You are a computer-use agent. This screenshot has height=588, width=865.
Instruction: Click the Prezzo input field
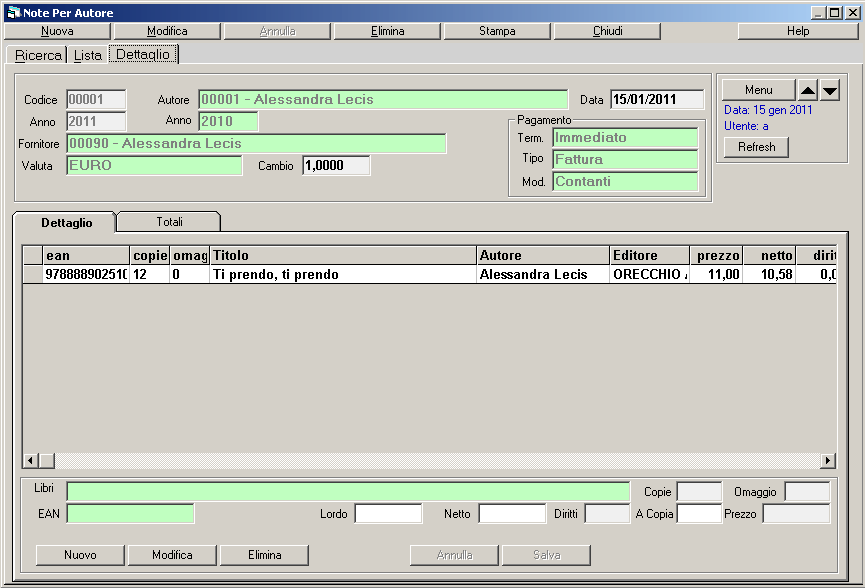pyautogui.click(x=797, y=514)
